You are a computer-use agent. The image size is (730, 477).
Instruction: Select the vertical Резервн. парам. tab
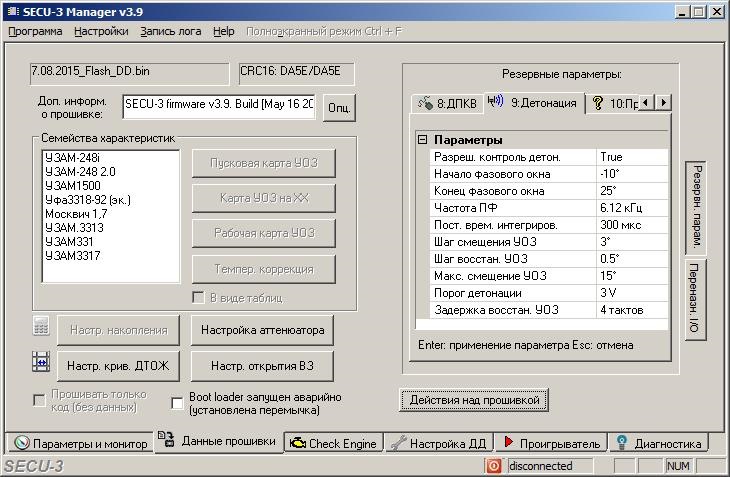(696, 207)
